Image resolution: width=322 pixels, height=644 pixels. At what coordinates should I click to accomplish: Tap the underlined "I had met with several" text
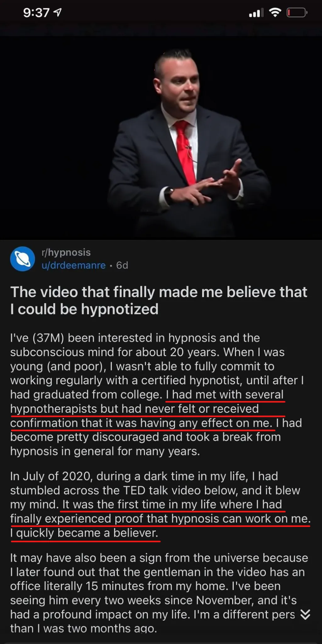pyautogui.click(x=225, y=394)
